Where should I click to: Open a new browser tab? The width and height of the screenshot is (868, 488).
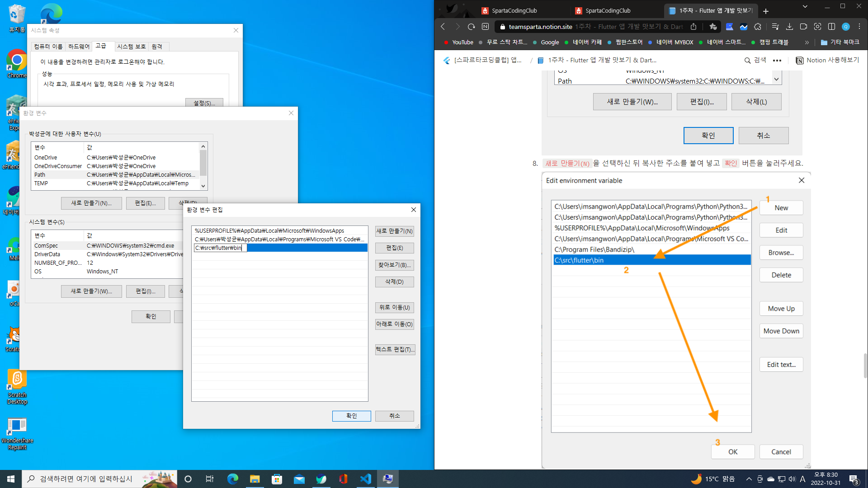766,11
